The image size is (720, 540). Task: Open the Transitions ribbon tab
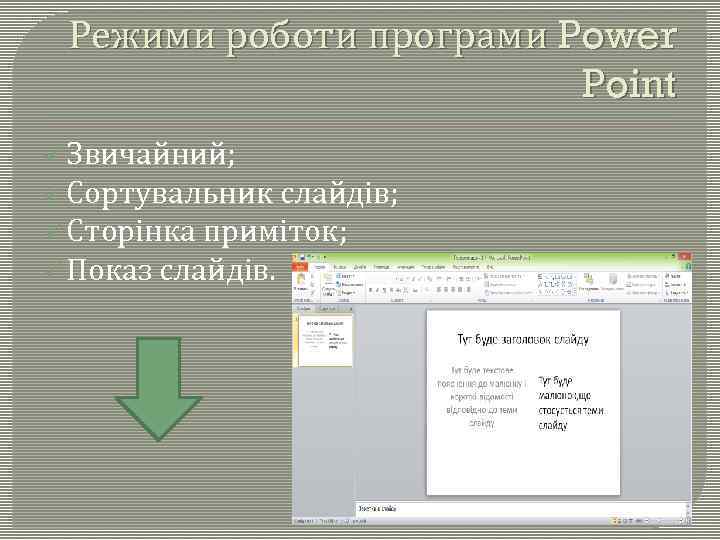coord(381,267)
